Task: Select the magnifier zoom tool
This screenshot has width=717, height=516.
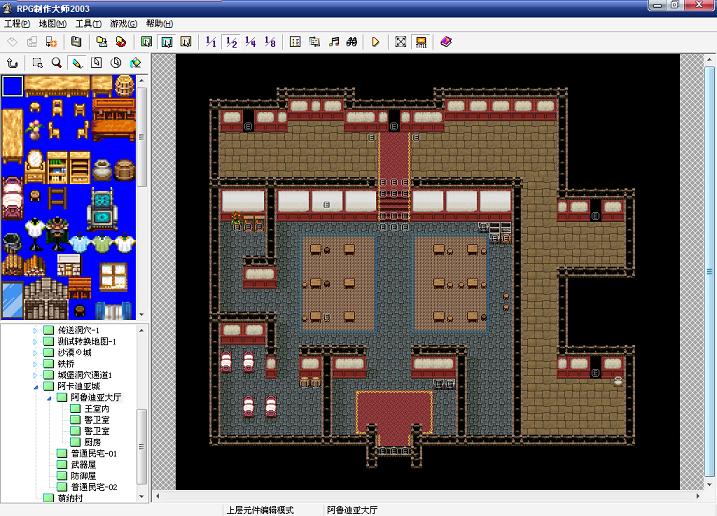Action: pyautogui.click(x=57, y=63)
